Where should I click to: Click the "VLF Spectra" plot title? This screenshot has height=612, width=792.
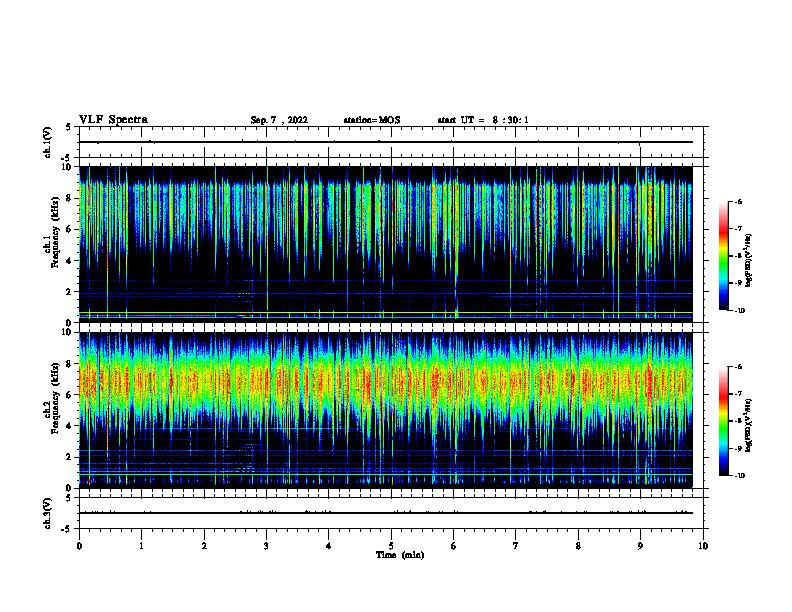pyautogui.click(x=113, y=120)
